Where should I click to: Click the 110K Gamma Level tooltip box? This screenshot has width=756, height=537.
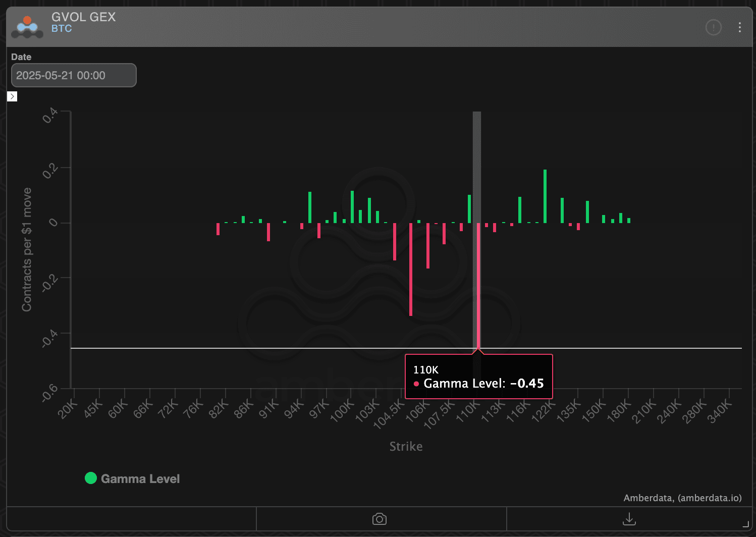click(478, 377)
